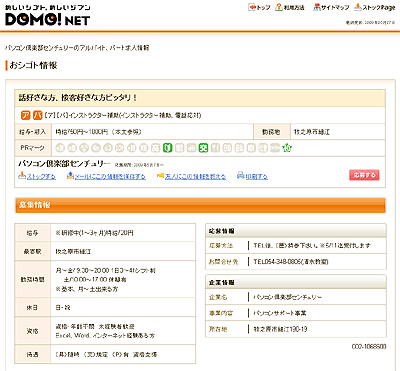Go to トップ in the header
Screen dimensions: 400x371
(x=259, y=7)
